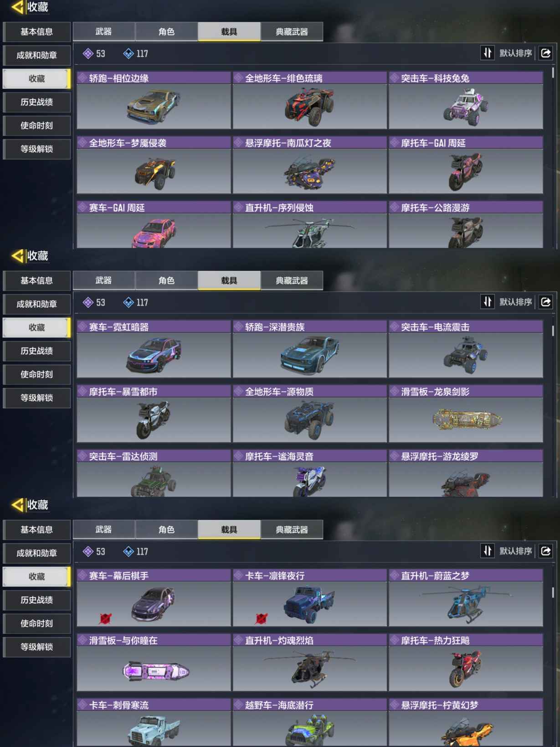This screenshot has height=747, width=560.
Task: Select the 滑雪板-龙泉剑影 golden board thumbnail
Action: pyautogui.click(x=466, y=420)
